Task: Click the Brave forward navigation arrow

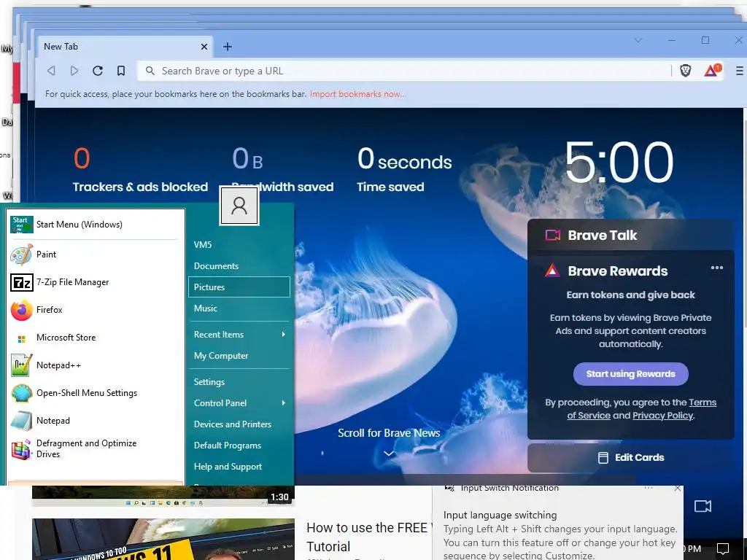Action: (74, 71)
